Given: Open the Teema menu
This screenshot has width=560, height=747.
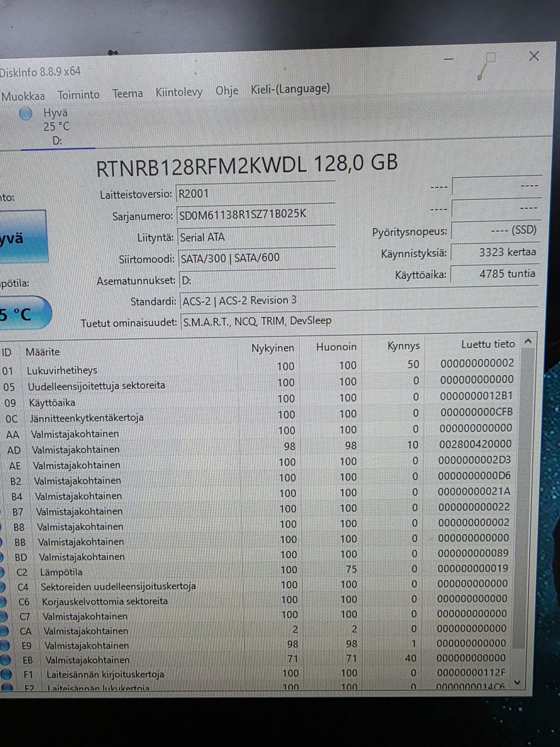Looking at the screenshot, I should pos(127,93).
